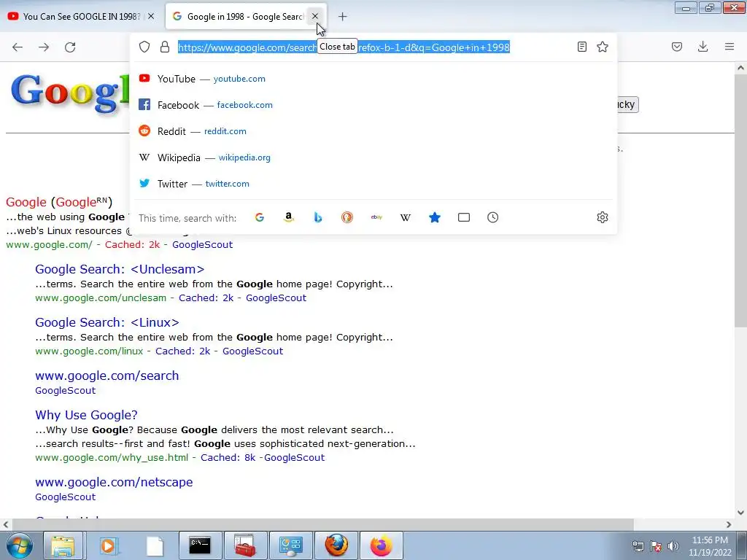Go back to the previous page

coord(18,47)
